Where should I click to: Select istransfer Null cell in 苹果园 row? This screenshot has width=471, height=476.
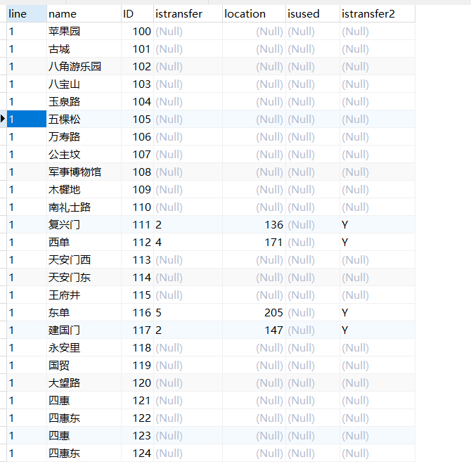coord(188,31)
